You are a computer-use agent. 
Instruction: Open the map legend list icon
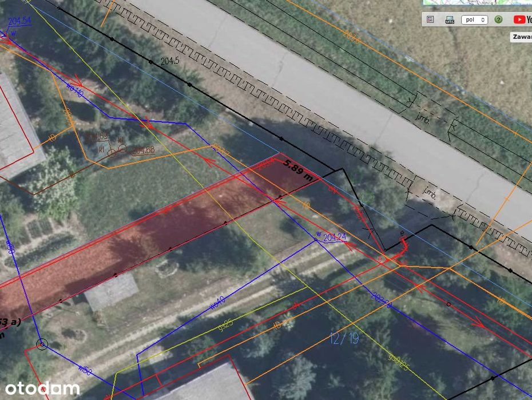[x=430, y=19]
